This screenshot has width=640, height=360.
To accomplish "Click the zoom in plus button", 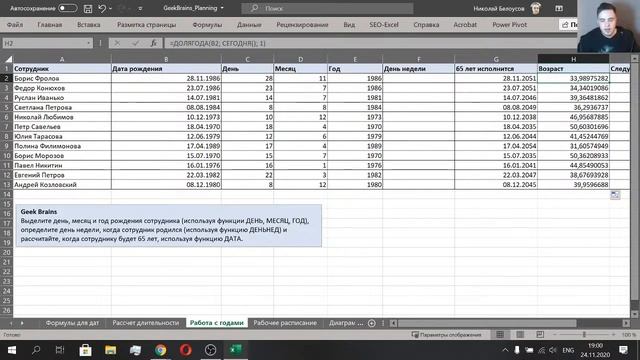I will (x=613, y=335).
